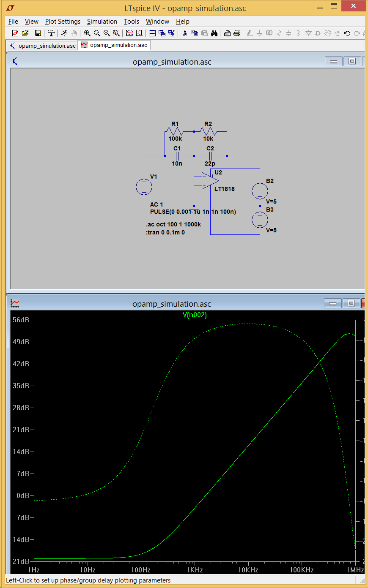Minimize the plot sub-window
The height and width of the screenshot is (588, 368).
[x=332, y=303]
